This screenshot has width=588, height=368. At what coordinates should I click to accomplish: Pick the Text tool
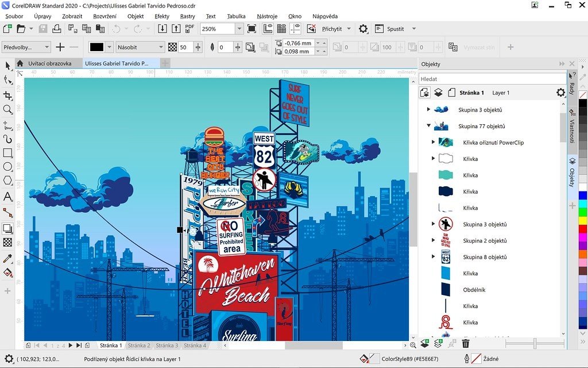[7, 197]
